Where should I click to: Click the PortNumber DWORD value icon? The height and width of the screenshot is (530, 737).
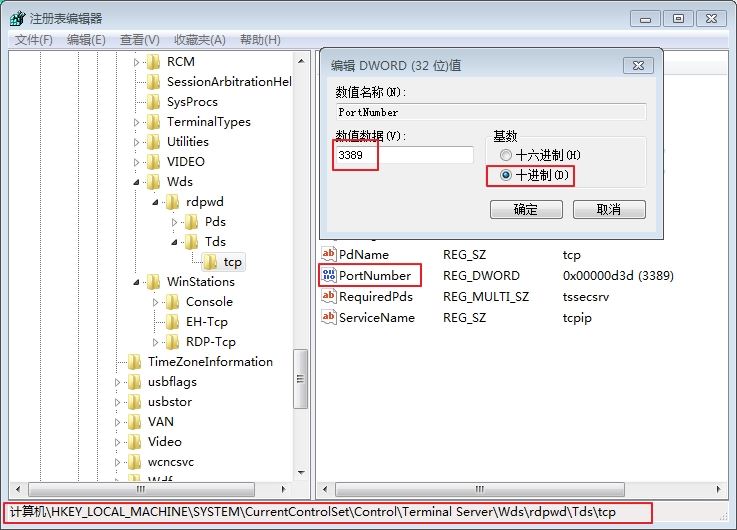(x=329, y=275)
